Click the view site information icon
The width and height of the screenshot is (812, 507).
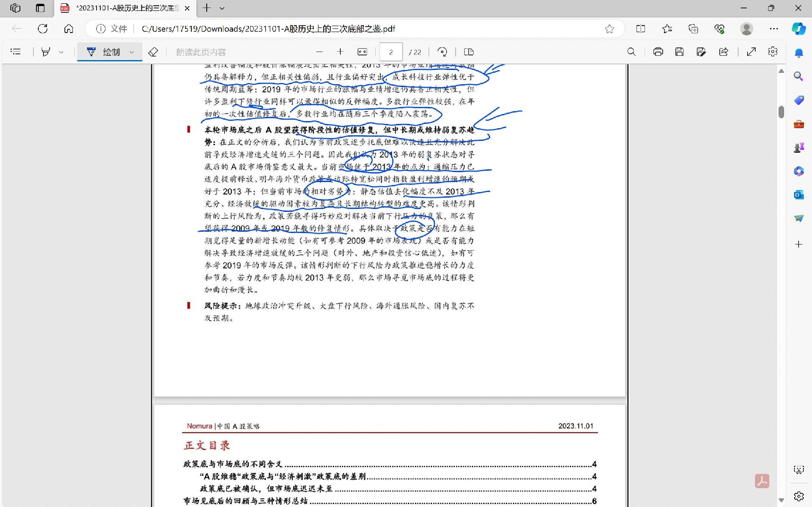101,29
